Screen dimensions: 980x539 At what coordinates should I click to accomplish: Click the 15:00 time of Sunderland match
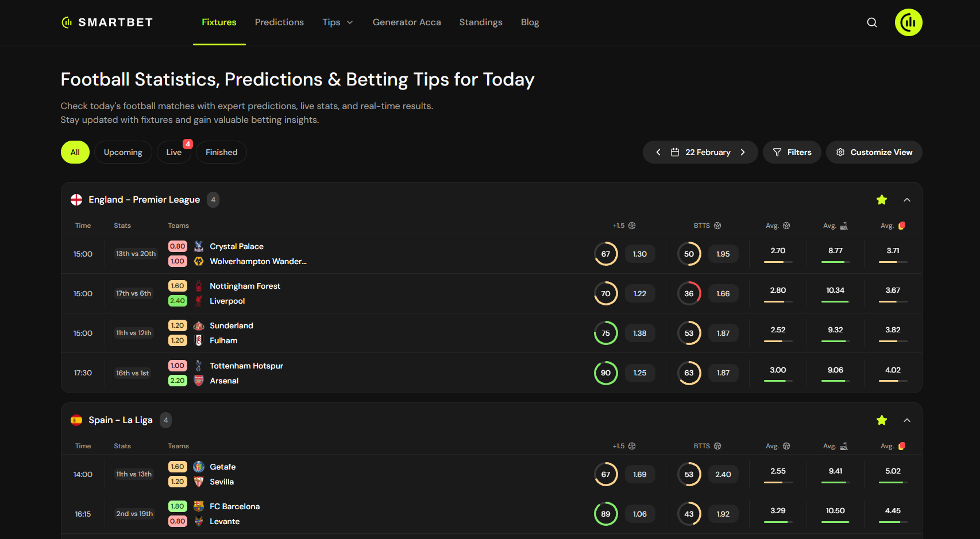click(83, 334)
